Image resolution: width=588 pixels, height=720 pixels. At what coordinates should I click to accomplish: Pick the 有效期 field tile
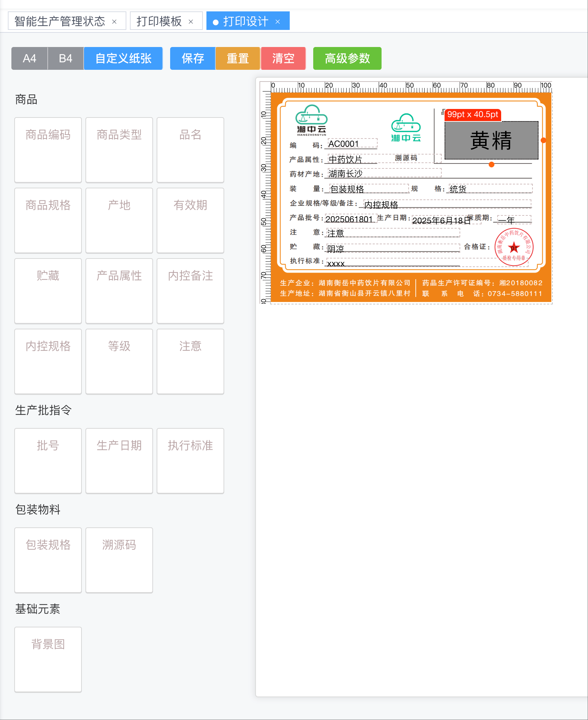[190, 220]
